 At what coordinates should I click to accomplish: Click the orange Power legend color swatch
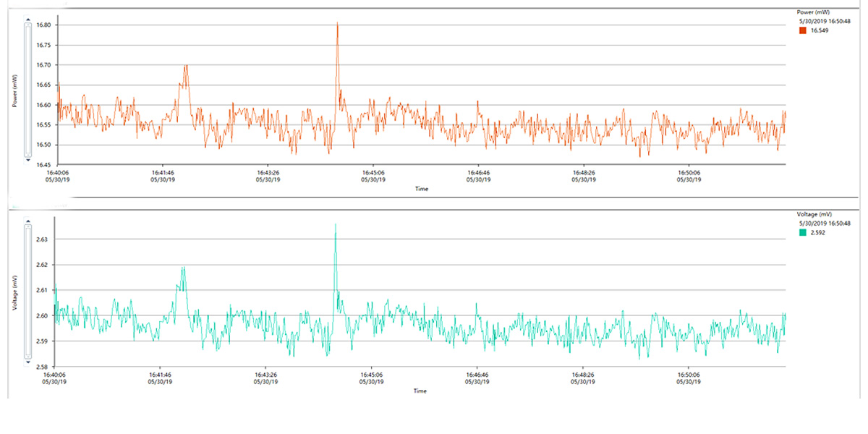pyautogui.click(x=803, y=31)
